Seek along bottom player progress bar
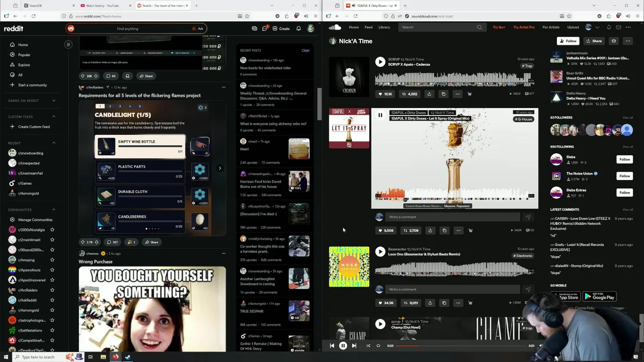 coord(462,345)
